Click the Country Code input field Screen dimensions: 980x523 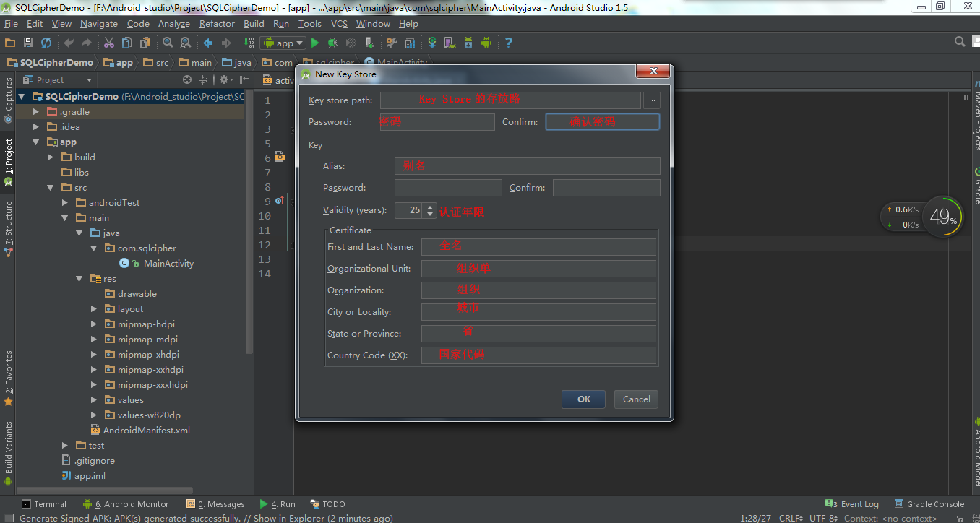coord(538,355)
